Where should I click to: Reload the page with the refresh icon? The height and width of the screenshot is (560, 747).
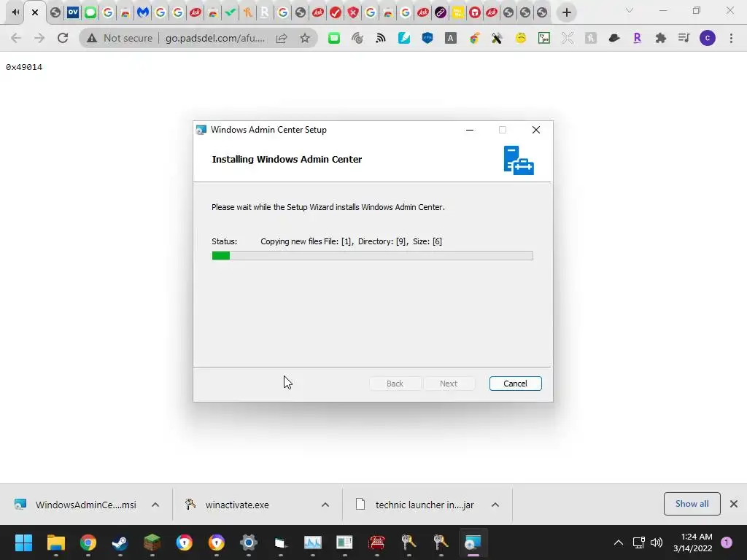click(63, 38)
